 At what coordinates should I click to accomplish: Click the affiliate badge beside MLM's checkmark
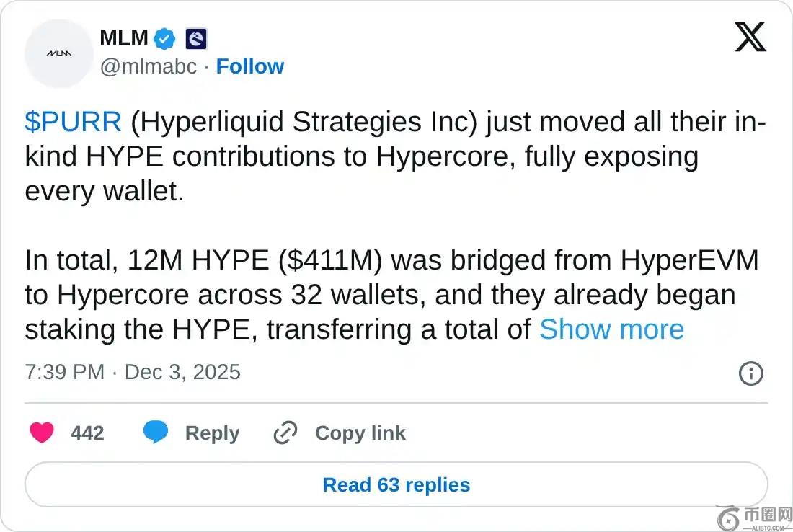[x=196, y=38]
